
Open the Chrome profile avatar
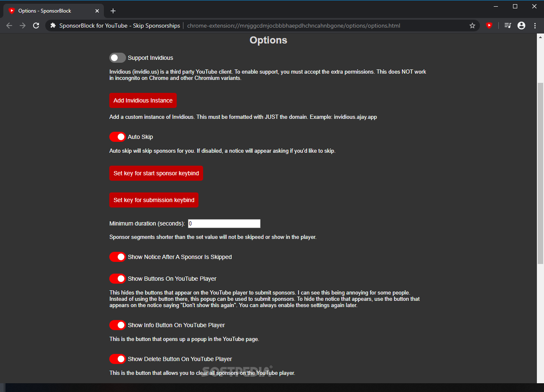coord(521,26)
